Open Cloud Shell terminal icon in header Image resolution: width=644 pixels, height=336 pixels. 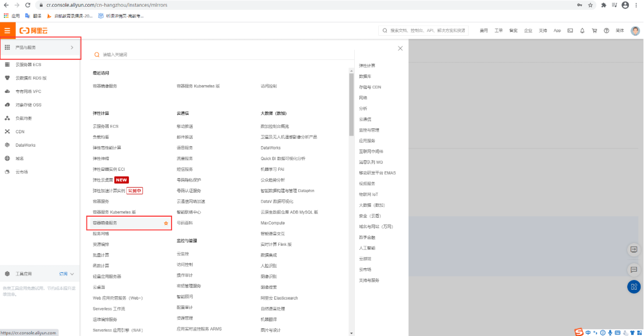[x=570, y=30]
